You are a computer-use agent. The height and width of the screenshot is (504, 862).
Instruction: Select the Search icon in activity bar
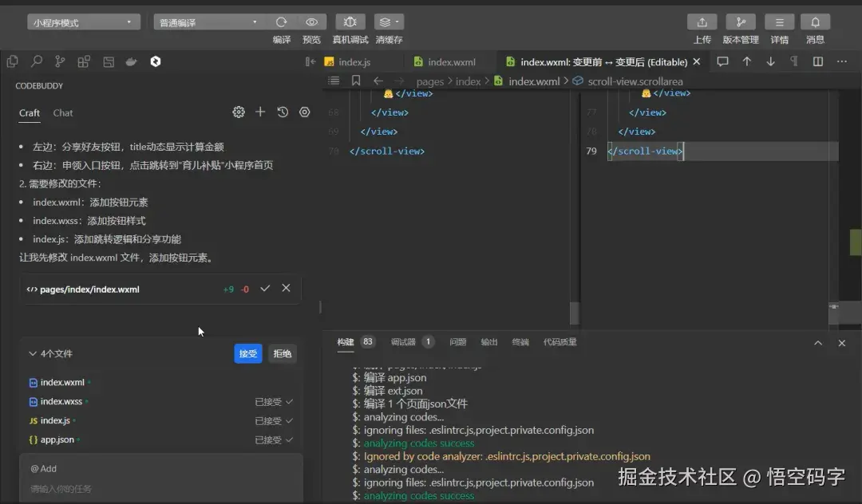(x=37, y=61)
